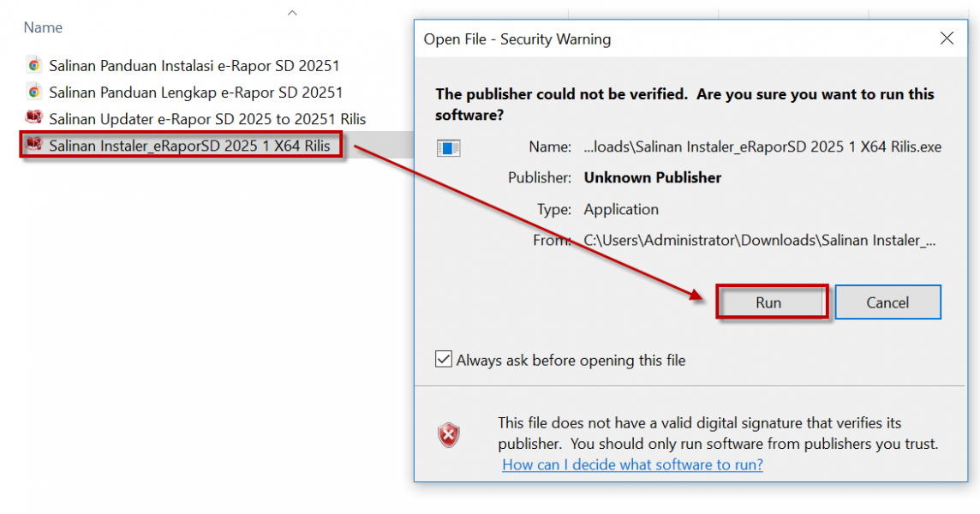
Task: Select file Salinan Updater e-Rapor SD 2025 to 20251
Action: click(x=207, y=118)
